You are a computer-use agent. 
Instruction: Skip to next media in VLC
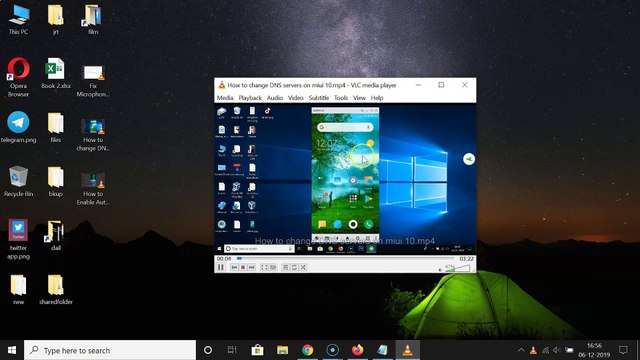pyautogui.click(x=251, y=267)
